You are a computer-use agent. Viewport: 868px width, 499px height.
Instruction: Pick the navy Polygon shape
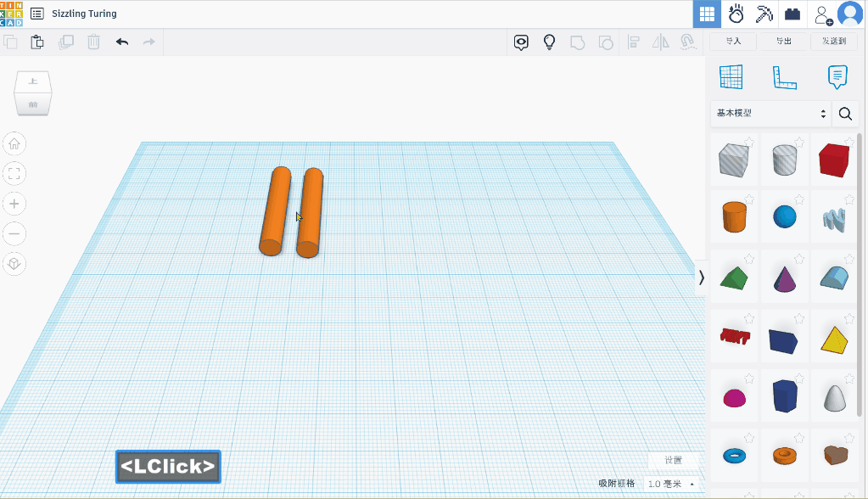click(x=784, y=396)
